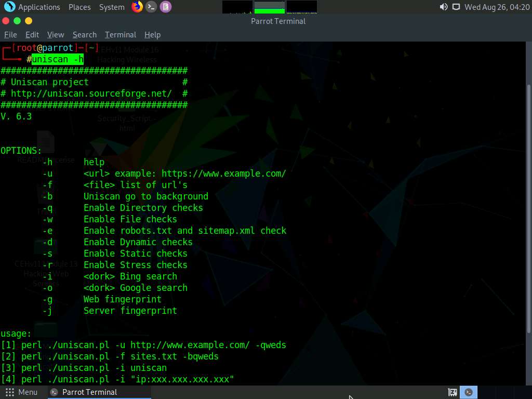The width and height of the screenshot is (532, 399).
Task: Click the Menu button in bottom panel
Action: click(21, 392)
